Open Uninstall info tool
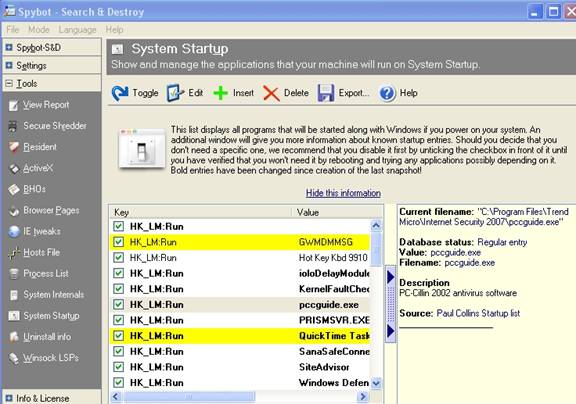Viewport: 576px width, 404px height. (47, 337)
